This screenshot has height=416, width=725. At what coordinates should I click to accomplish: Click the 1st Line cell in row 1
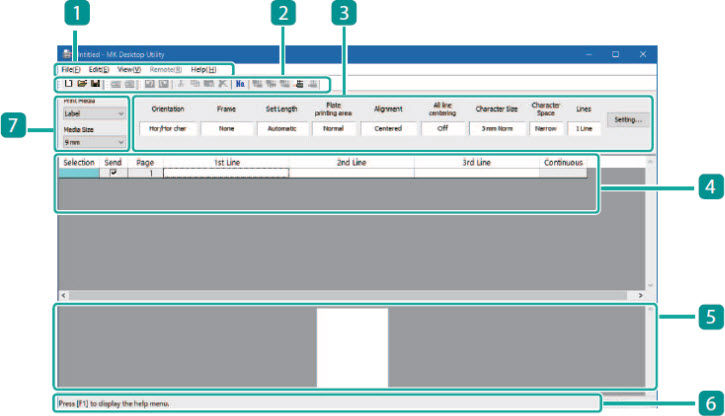tap(226, 173)
